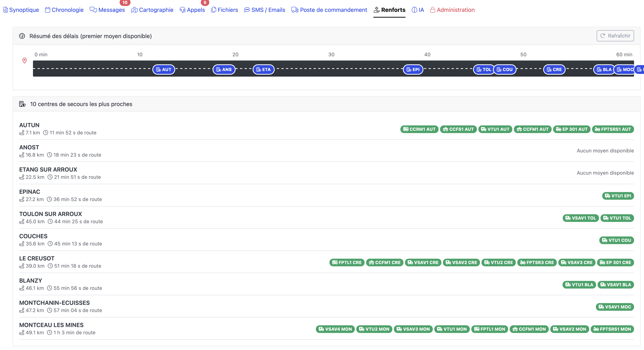Switch to the Messages tab
Viewport: 644px width, 350px height.
click(107, 10)
